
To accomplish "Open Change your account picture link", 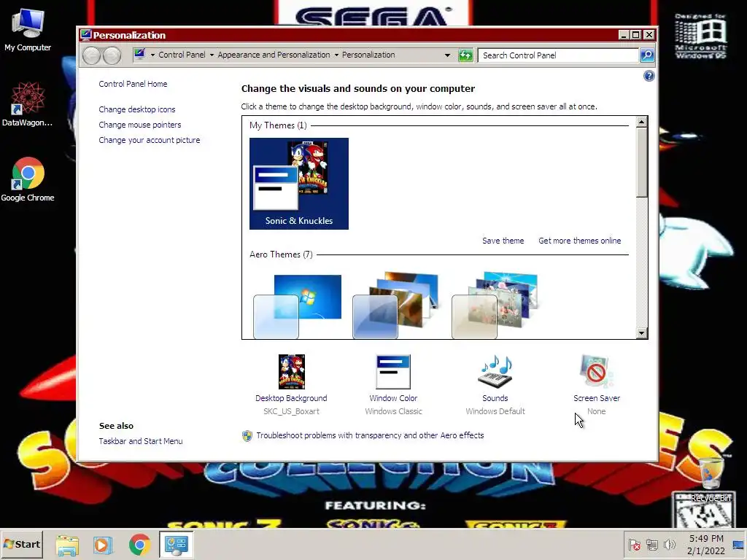I will click(149, 140).
